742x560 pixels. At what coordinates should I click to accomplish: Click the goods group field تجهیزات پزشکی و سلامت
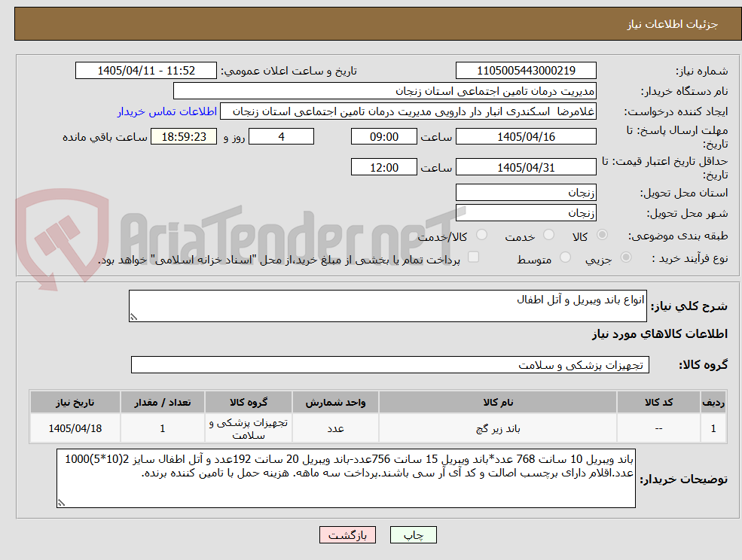pos(390,364)
